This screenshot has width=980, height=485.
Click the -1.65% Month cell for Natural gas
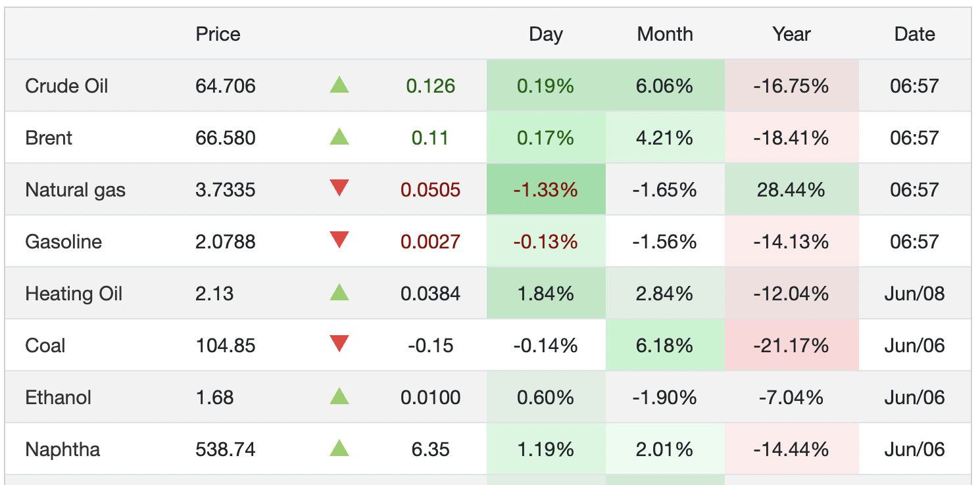point(665,190)
